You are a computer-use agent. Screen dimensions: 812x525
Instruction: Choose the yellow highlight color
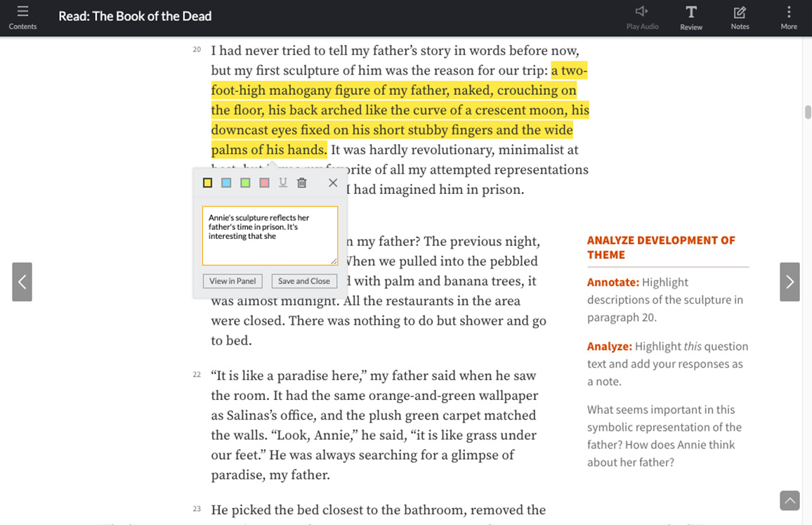tap(208, 183)
